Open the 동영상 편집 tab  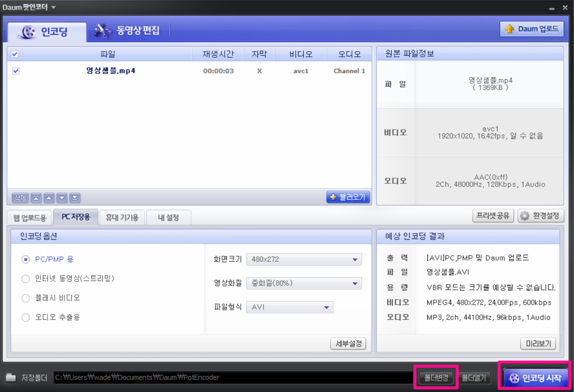point(128,31)
